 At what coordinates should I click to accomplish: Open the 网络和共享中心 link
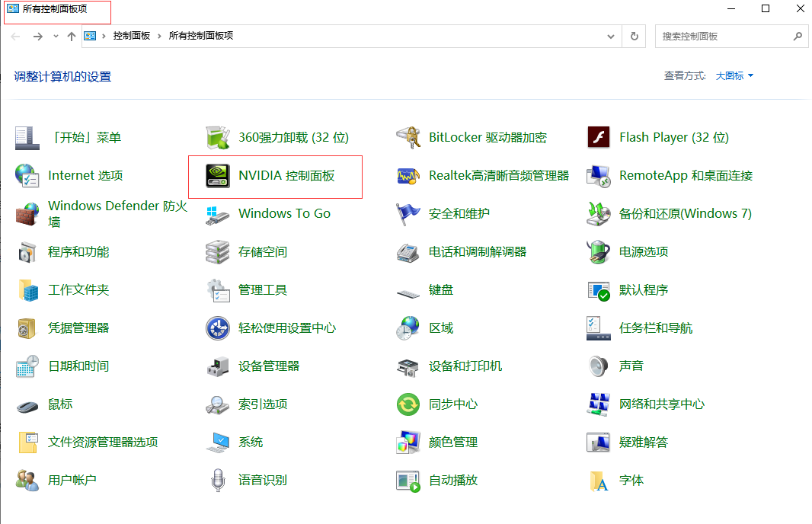point(661,404)
